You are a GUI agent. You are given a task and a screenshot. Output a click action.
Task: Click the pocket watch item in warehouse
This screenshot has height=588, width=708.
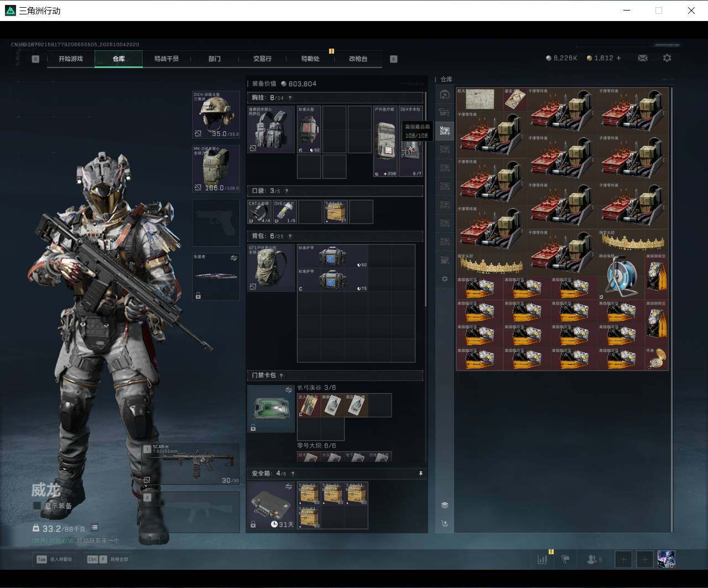[657, 358]
